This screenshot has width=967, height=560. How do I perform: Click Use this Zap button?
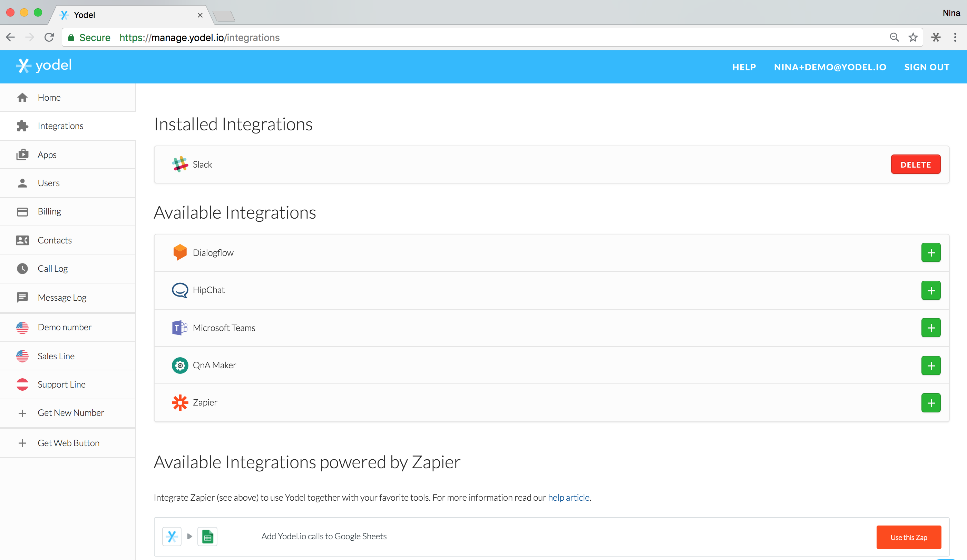909,537
